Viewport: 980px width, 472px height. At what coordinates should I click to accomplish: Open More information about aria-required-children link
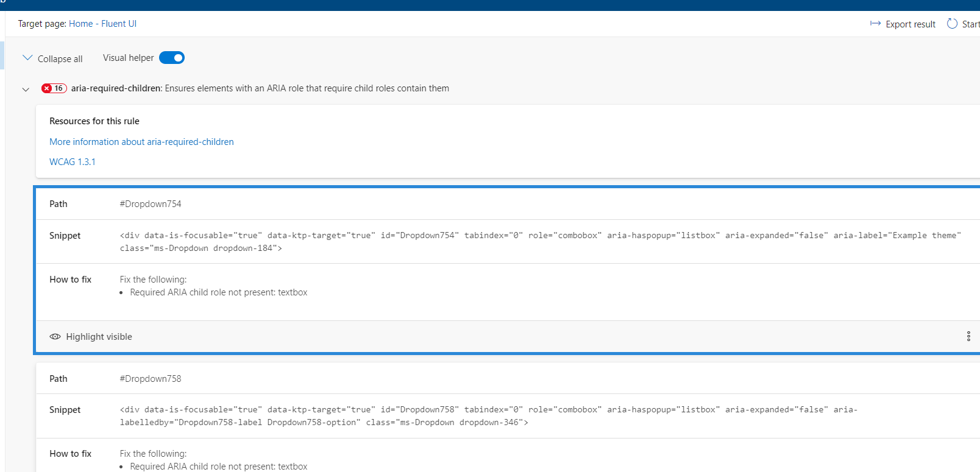(x=141, y=142)
